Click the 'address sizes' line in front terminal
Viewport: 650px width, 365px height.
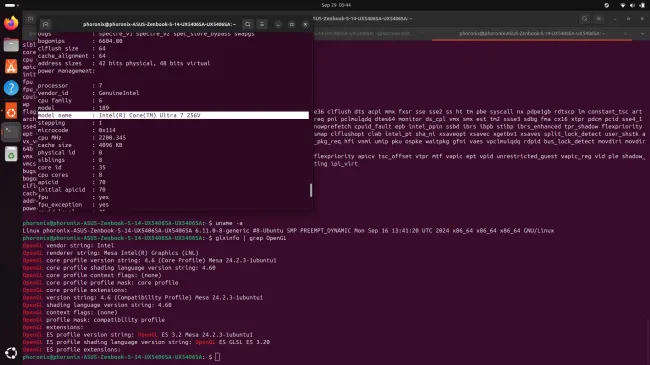[x=124, y=63]
